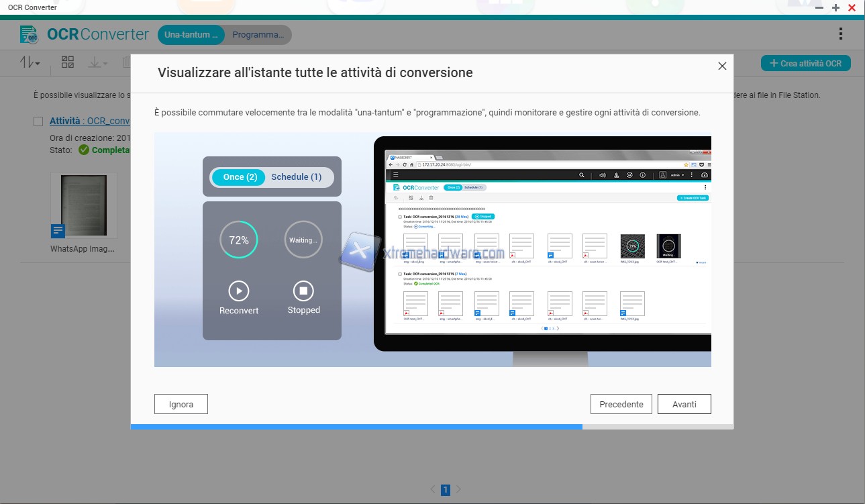Go back with the Precedente button
The height and width of the screenshot is (504, 865).
click(x=621, y=404)
